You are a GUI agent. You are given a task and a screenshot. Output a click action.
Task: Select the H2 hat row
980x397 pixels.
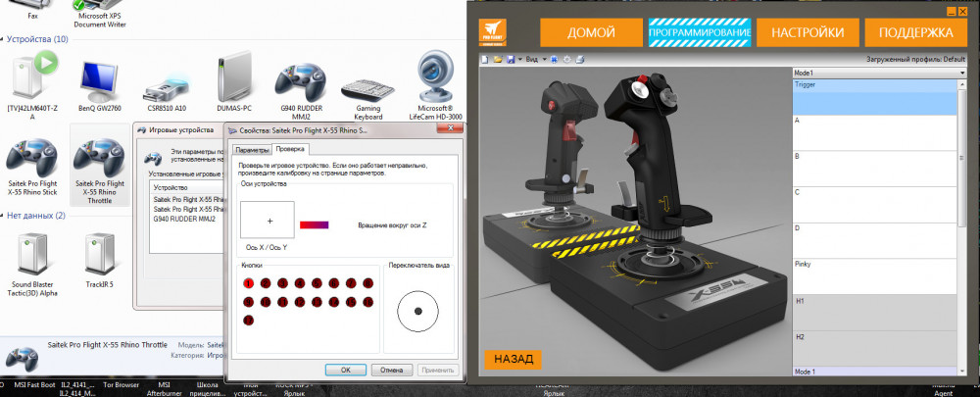point(875,348)
